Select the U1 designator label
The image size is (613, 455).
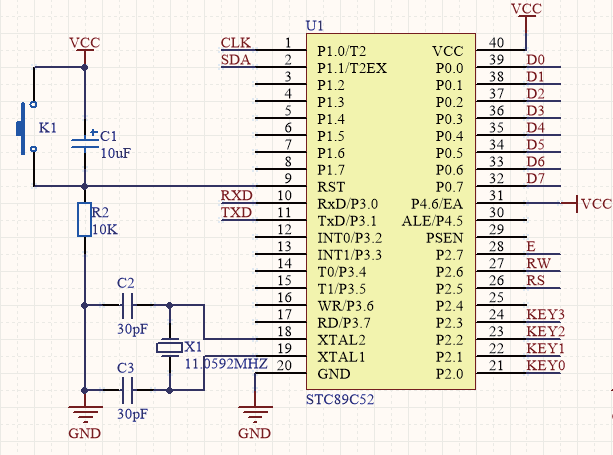pyautogui.click(x=315, y=26)
